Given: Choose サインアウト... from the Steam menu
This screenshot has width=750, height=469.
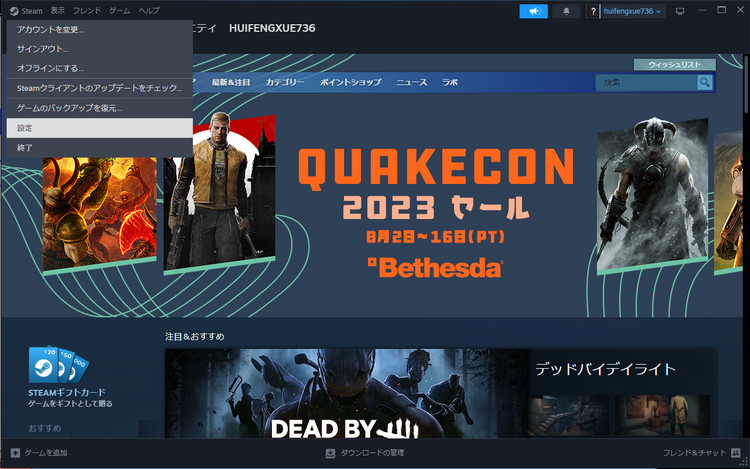Looking at the screenshot, I should click(x=99, y=49).
